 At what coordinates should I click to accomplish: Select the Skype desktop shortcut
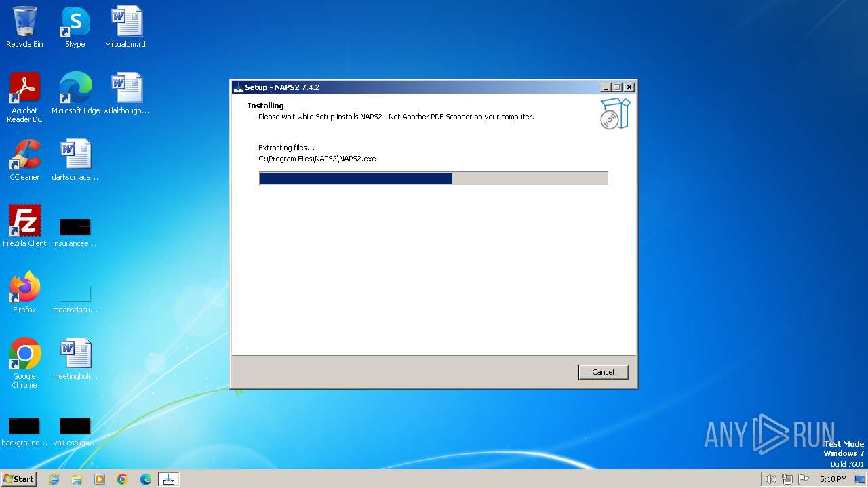point(75,28)
